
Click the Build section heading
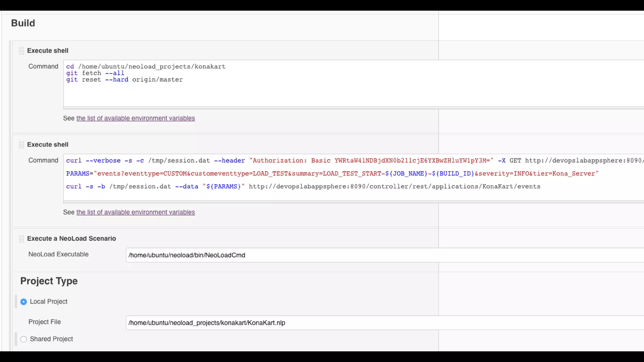[23, 23]
